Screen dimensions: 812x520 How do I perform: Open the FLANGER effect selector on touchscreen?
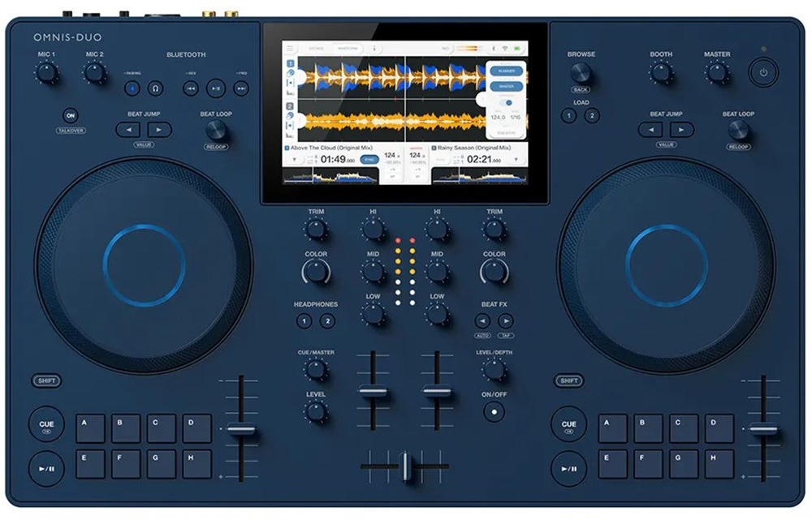tap(506, 71)
